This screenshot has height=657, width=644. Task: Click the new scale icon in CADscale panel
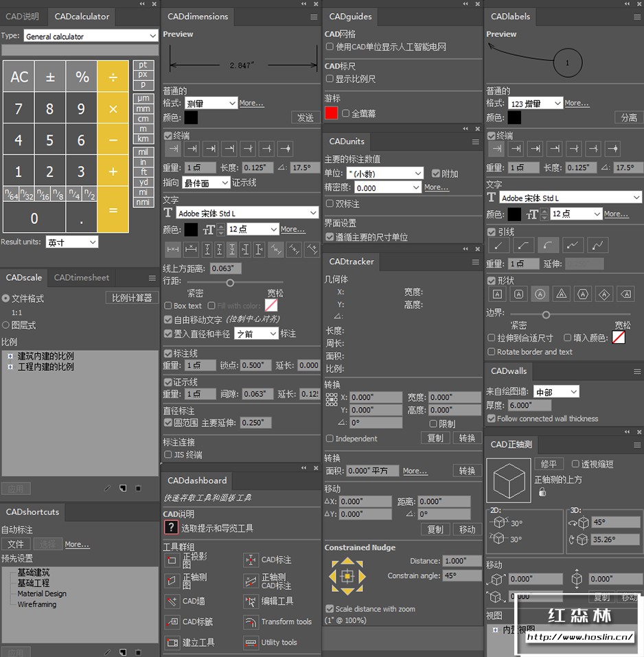point(123,488)
